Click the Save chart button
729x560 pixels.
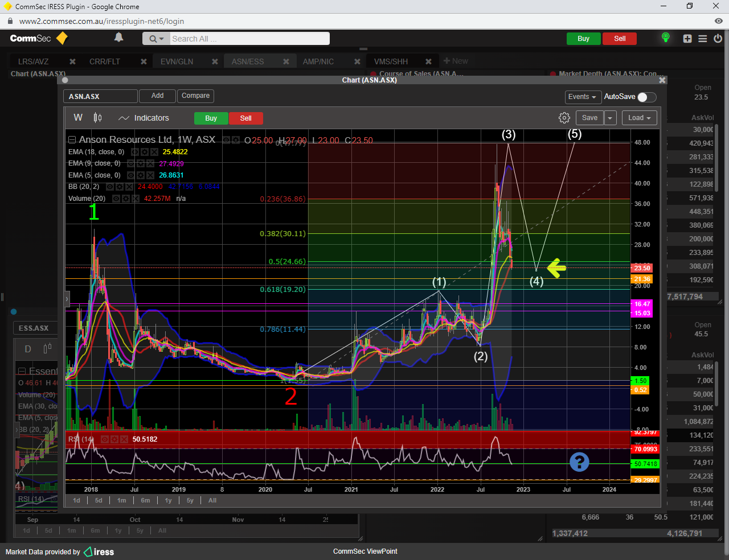(589, 118)
